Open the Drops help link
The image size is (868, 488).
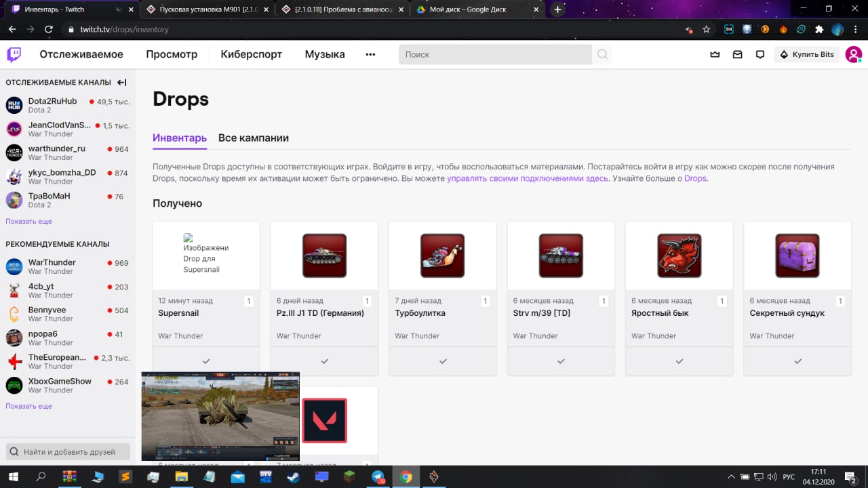point(695,178)
